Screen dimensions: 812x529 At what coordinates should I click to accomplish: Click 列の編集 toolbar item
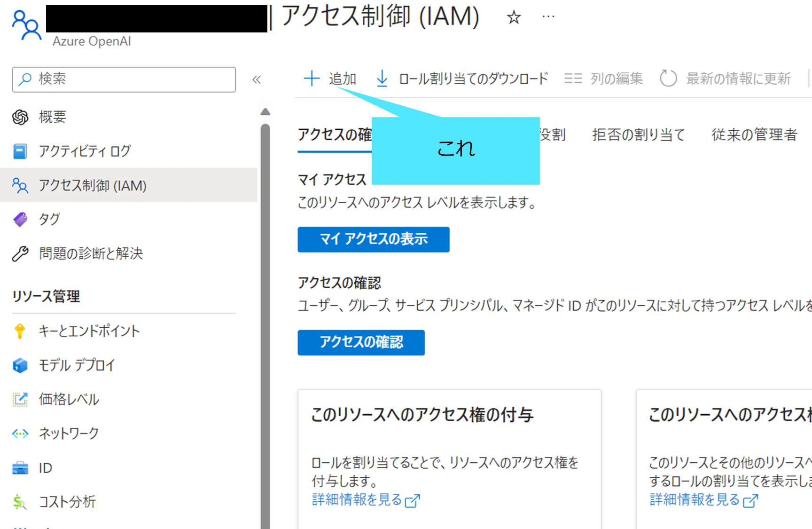coord(603,79)
